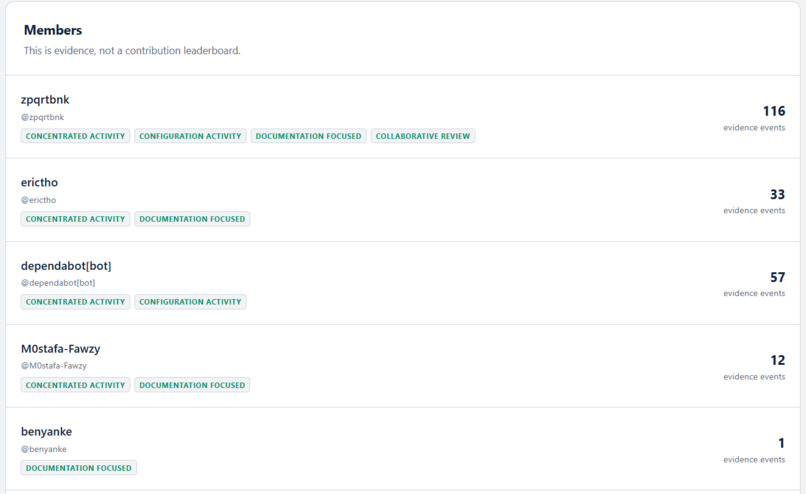Open the benyanke member name

tap(46, 432)
